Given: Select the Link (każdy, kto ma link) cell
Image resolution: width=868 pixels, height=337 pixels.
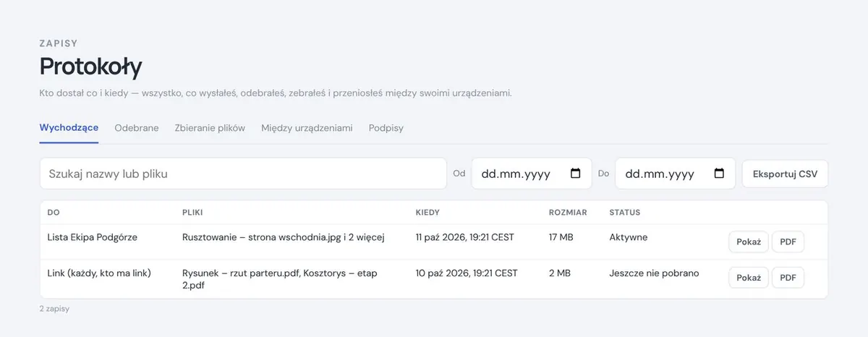Looking at the screenshot, I should [x=99, y=273].
